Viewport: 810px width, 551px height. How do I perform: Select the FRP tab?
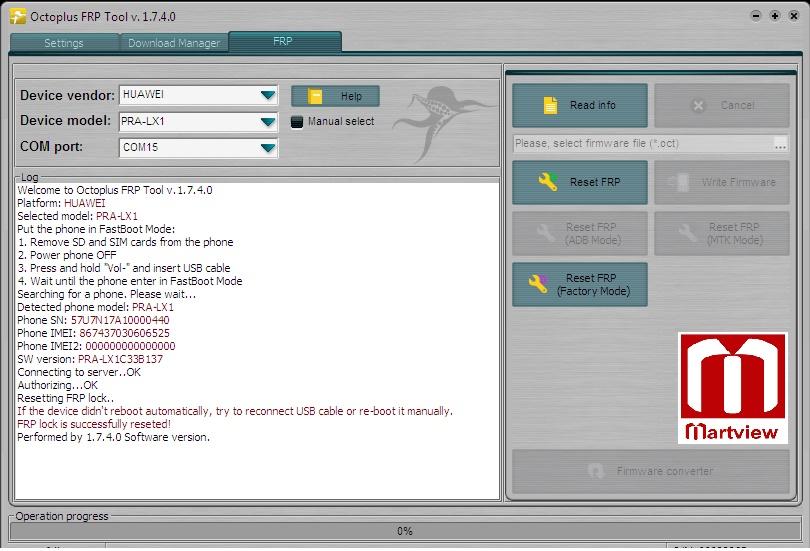[x=284, y=42]
